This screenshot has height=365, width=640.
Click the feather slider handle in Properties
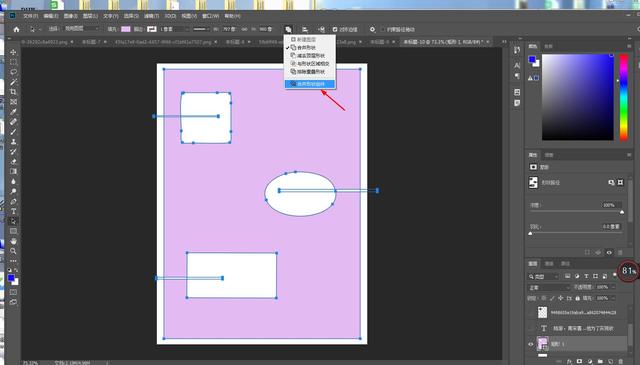click(x=530, y=234)
